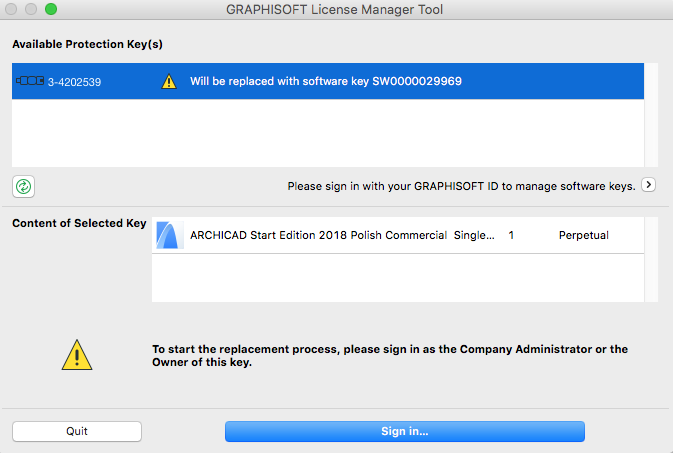
Task: Click the large yellow warning triangle
Action: (77, 354)
